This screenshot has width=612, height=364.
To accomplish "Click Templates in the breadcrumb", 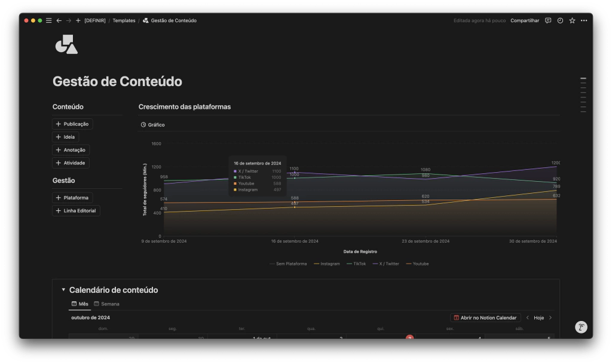I will [124, 20].
